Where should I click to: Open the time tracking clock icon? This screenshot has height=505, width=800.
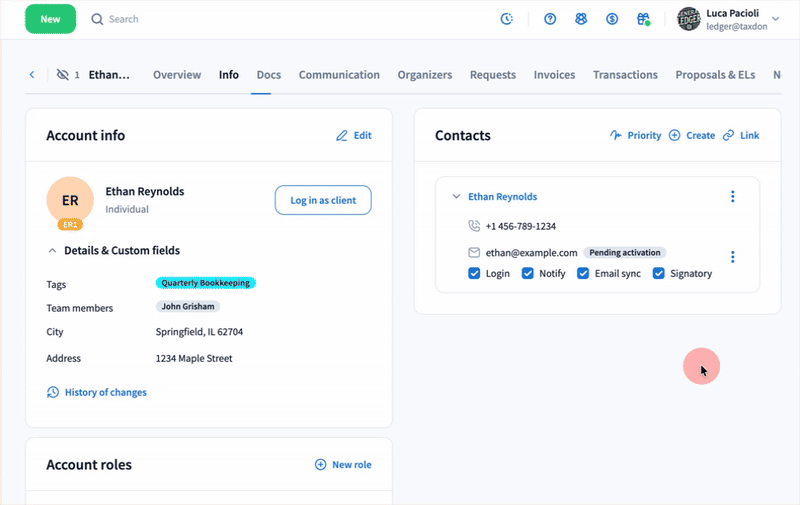coord(507,19)
